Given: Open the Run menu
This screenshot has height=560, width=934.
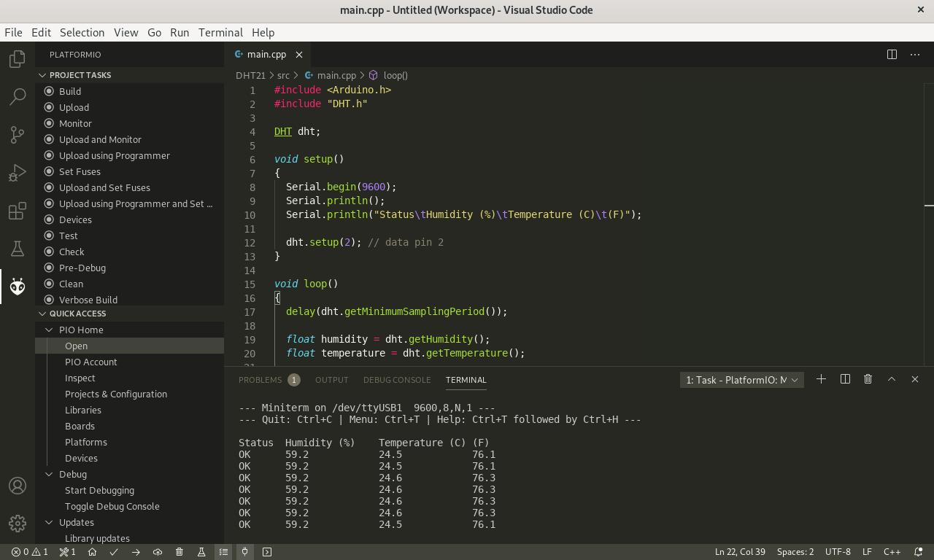Looking at the screenshot, I should coord(180,32).
